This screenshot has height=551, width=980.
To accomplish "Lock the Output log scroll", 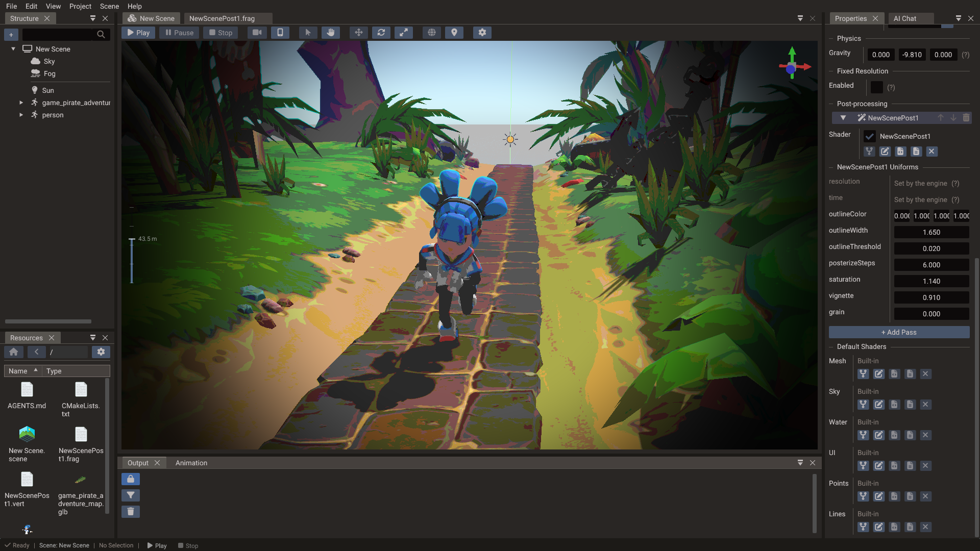I will point(131,479).
